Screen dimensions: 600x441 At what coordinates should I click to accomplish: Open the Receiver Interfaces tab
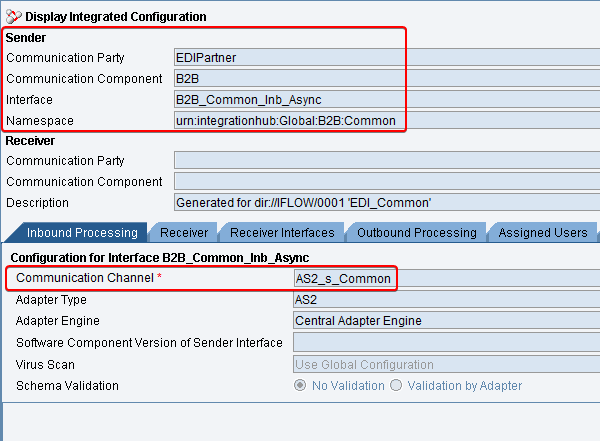(x=282, y=232)
